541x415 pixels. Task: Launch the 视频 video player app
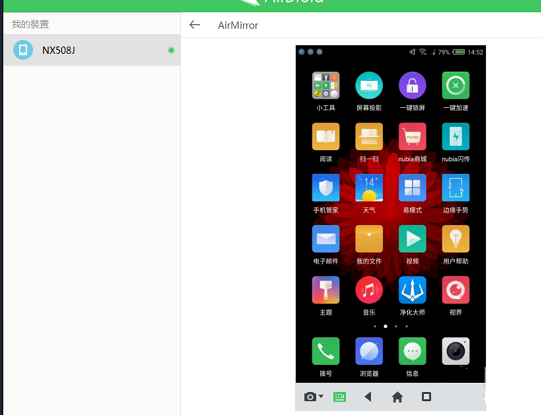tap(412, 239)
